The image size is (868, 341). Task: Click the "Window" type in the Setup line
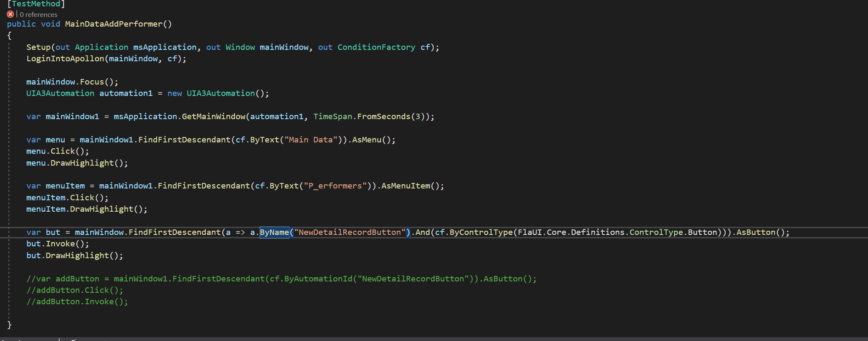[240, 47]
